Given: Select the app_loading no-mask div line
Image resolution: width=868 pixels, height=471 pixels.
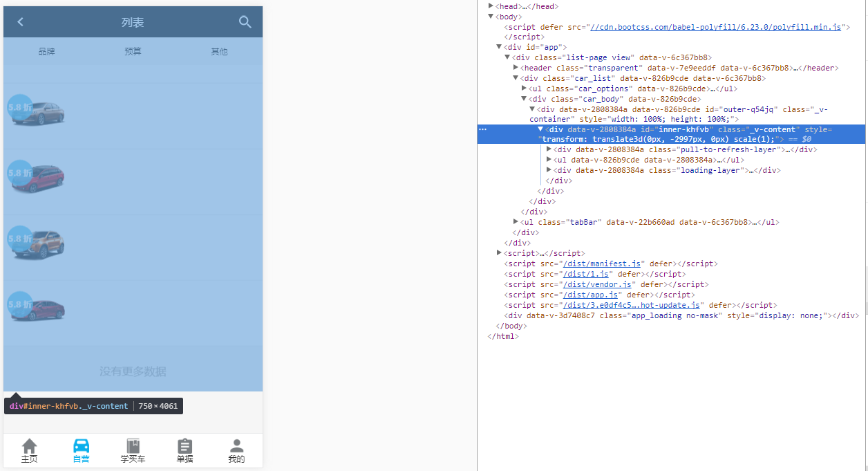Looking at the screenshot, I should coord(680,315).
